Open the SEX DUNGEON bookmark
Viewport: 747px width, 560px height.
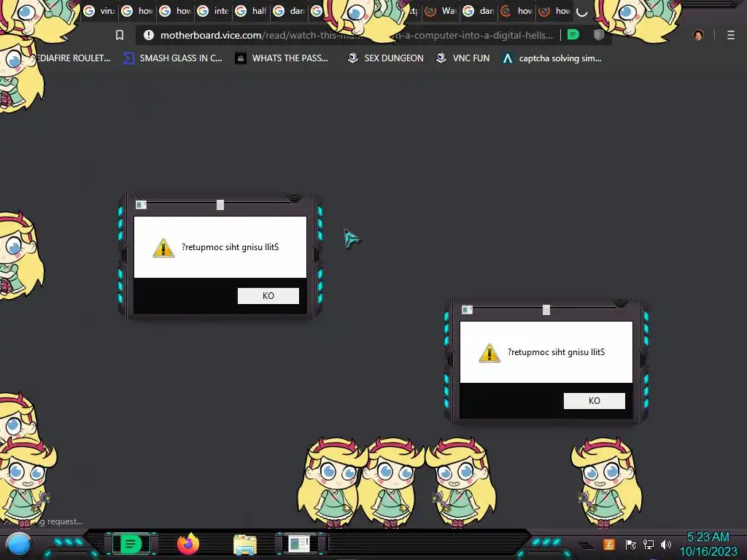385,58
